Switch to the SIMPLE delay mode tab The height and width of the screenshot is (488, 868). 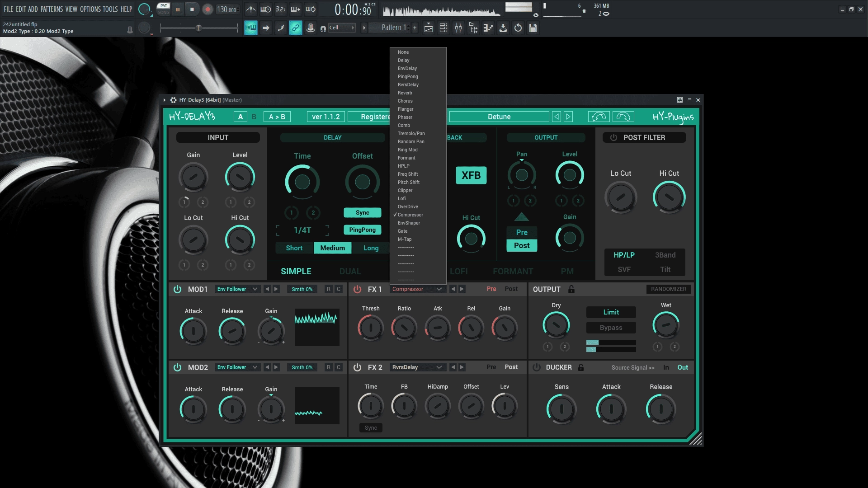click(x=296, y=272)
